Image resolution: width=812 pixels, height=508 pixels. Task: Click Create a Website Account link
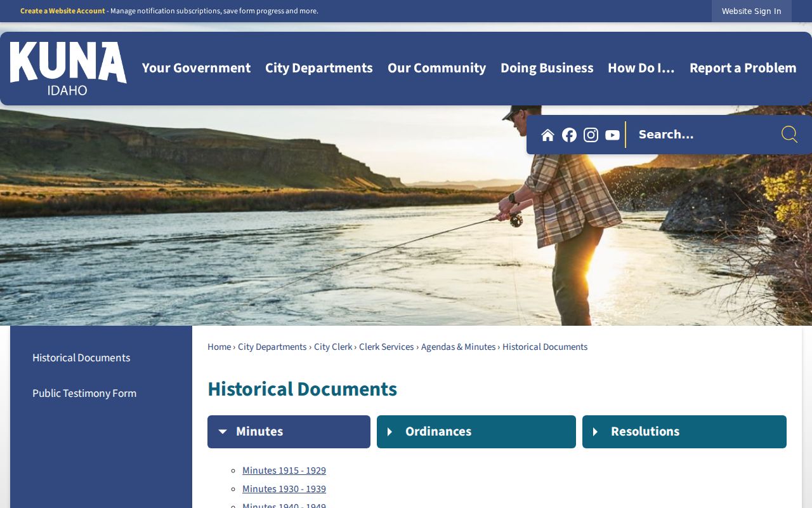coord(63,11)
